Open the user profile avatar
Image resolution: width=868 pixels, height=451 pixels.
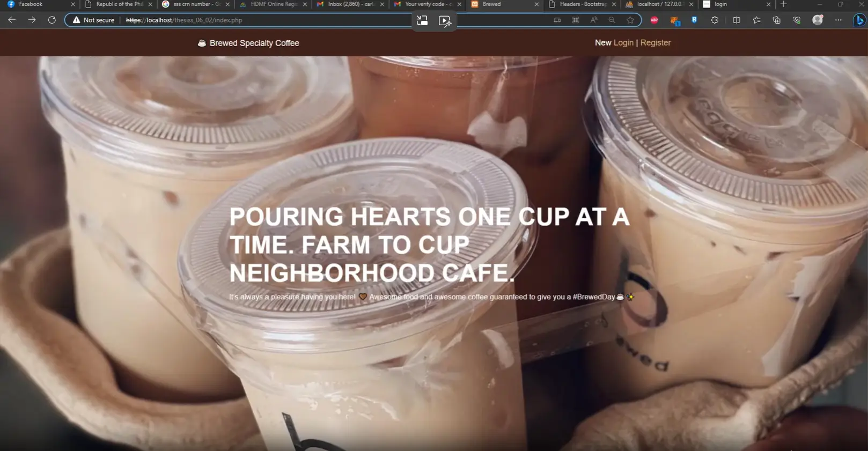pyautogui.click(x=818, y=20)
